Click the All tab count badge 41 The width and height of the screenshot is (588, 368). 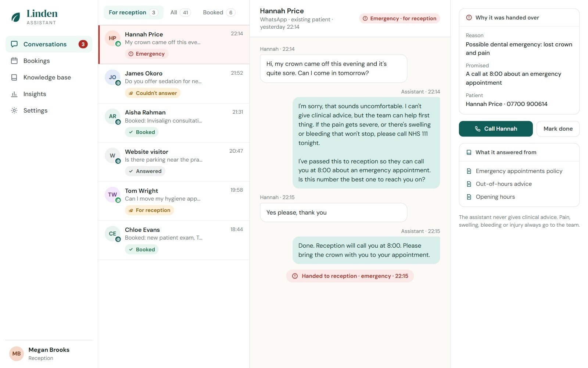186,13
